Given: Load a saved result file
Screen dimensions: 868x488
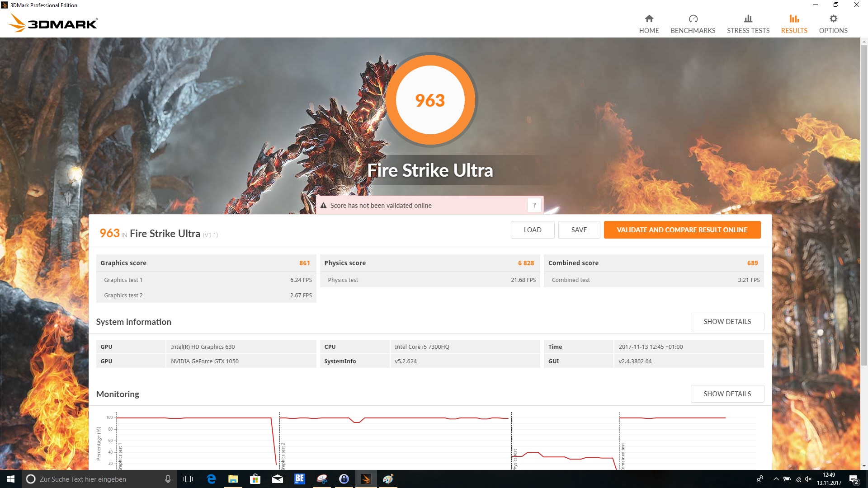Looking at the screenshot, I should tap(532, 230).
